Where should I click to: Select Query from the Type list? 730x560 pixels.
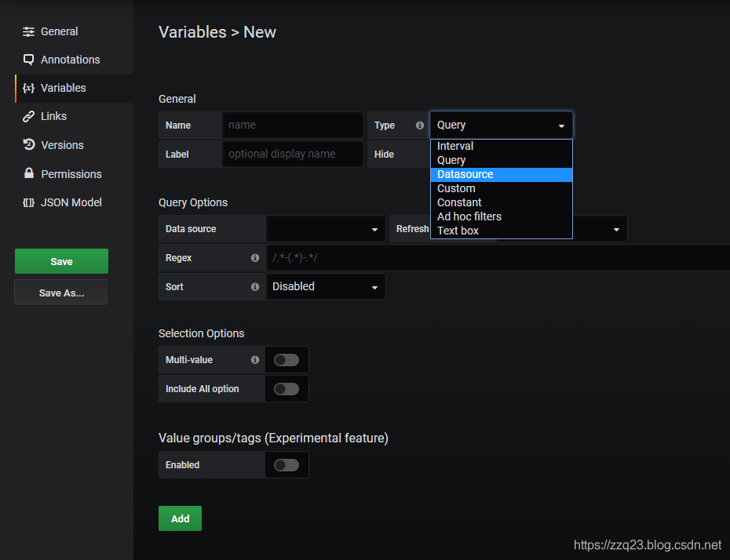[x=501, y=161]
